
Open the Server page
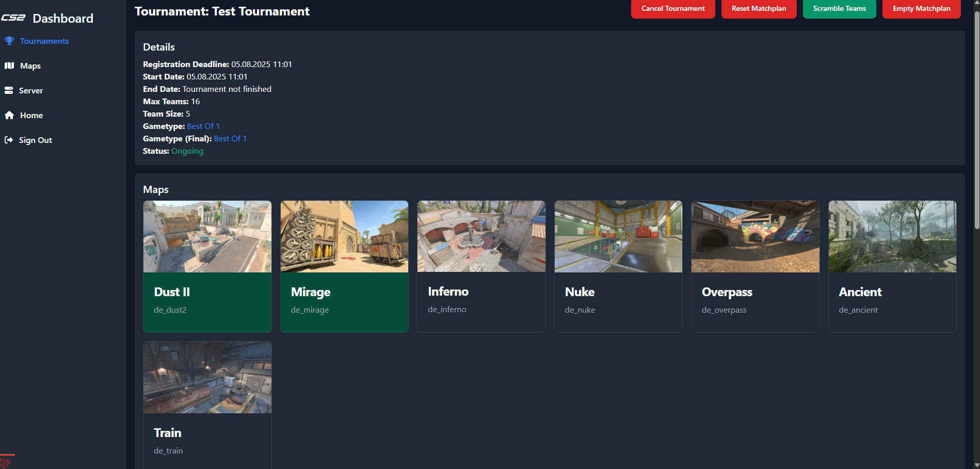(31, 90)
